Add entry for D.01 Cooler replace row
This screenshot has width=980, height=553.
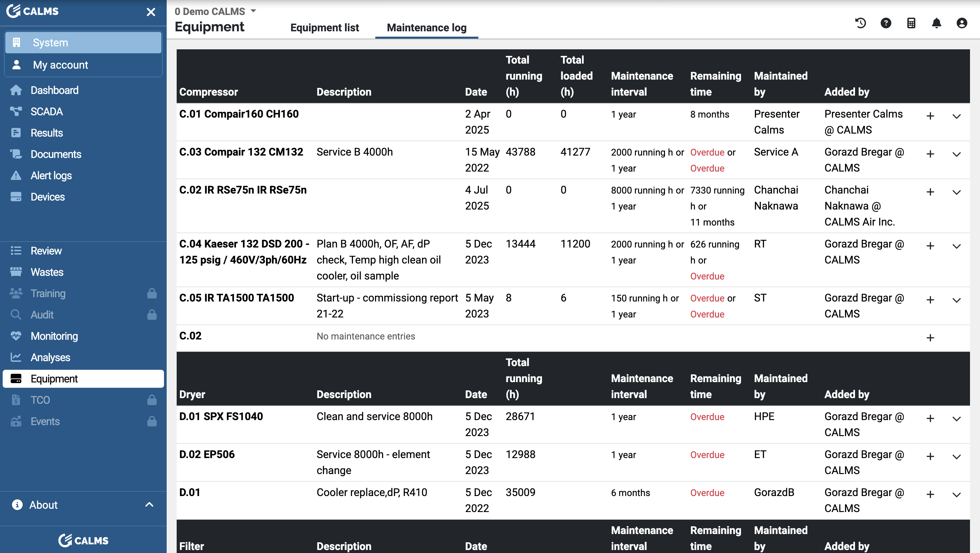[930, 495]
